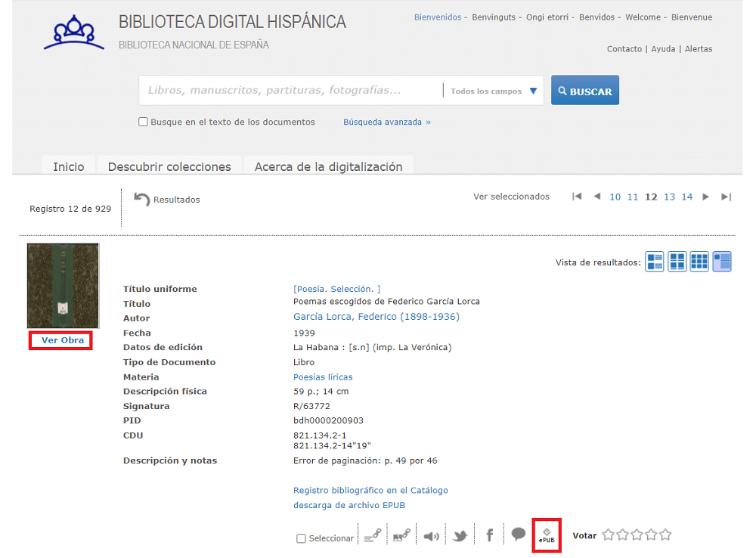756x558 pixels.
Task: Open the Poesías líricas subject link
Action: click(x=323, y=377)
